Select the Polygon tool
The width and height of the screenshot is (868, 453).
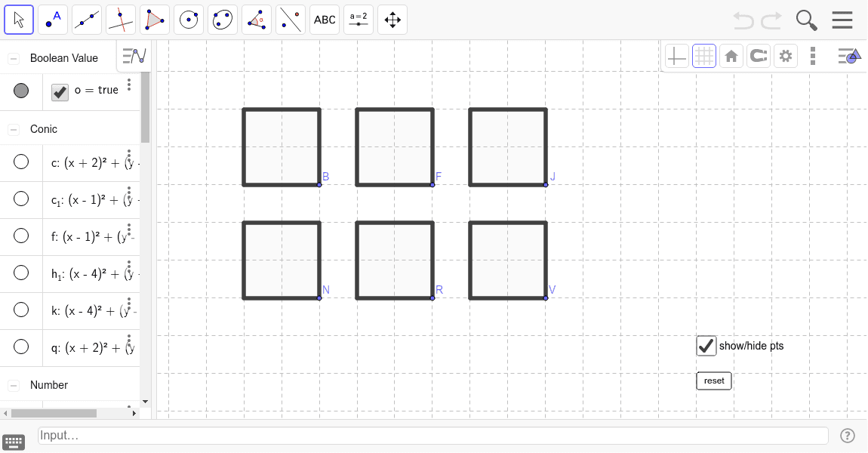155,20
